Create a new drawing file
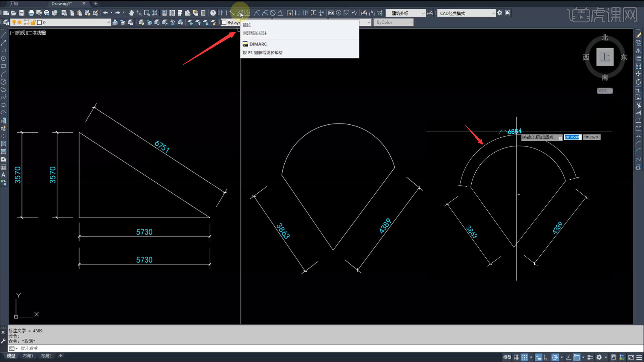 point(6,13)
